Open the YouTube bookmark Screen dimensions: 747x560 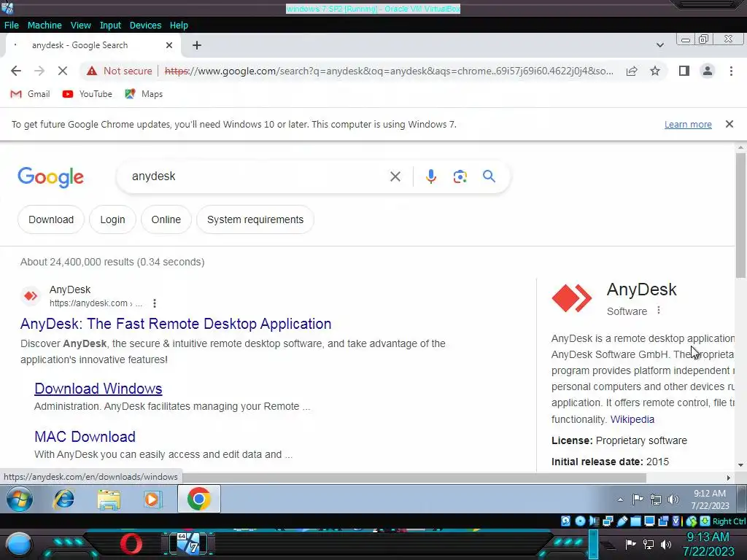click(88, 94)
